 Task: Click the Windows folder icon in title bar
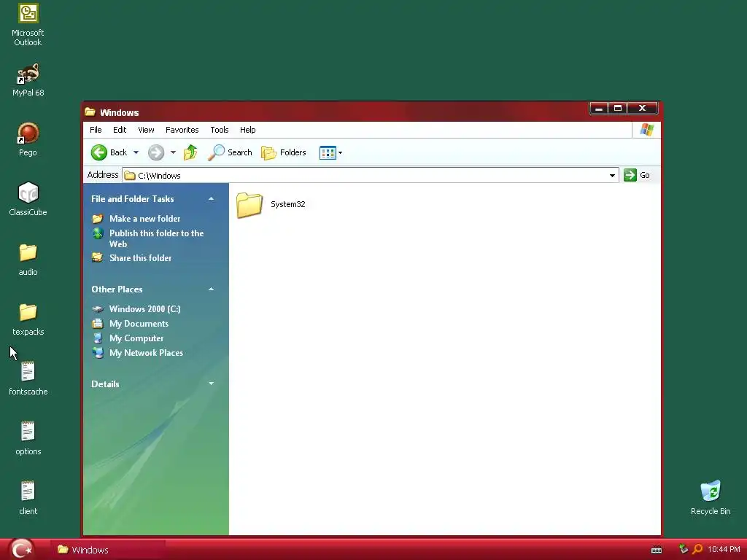[x=90, y=112]
